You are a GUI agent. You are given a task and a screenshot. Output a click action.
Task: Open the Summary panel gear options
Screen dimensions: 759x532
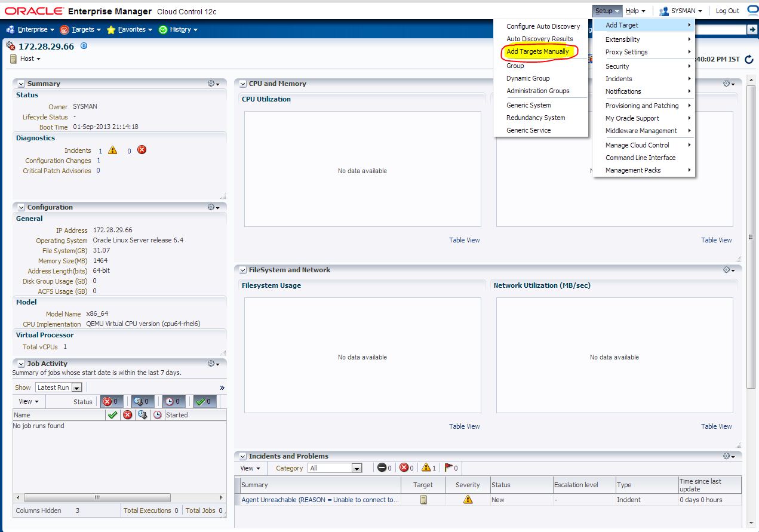point(213,84)
